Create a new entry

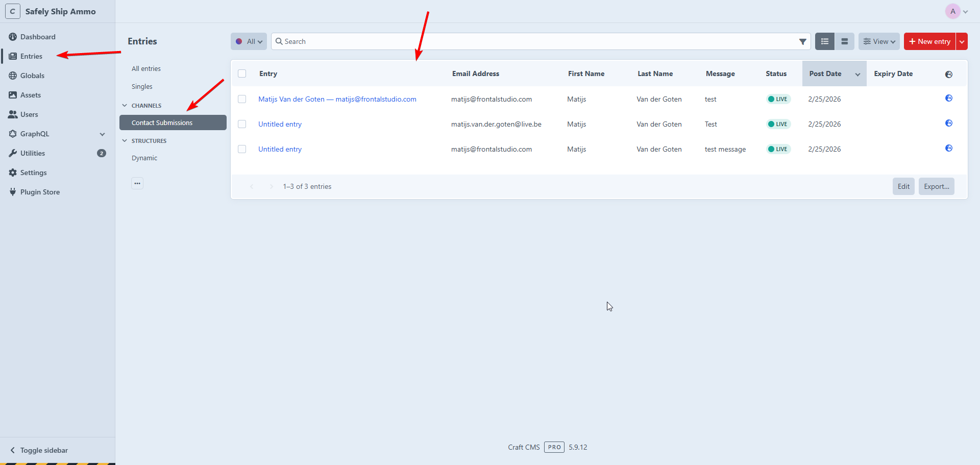[x=929, y=41]
